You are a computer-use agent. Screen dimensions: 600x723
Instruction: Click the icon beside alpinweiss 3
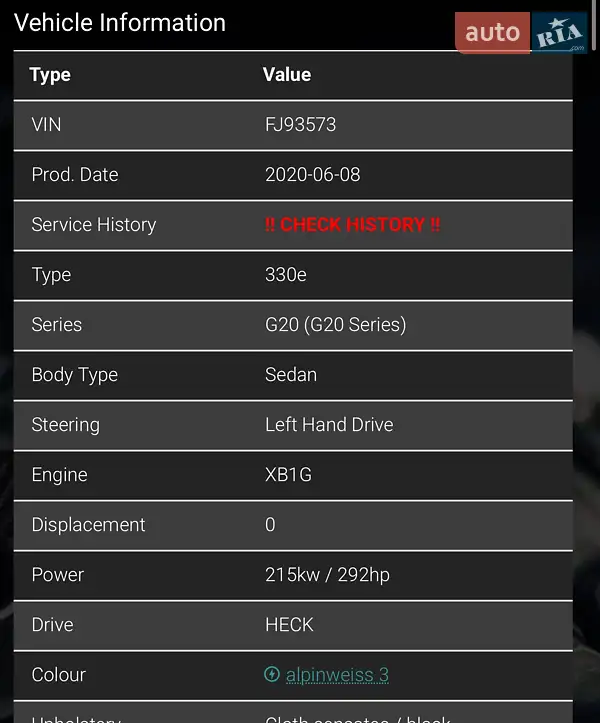pyautogui.click(x=271, y=675)
